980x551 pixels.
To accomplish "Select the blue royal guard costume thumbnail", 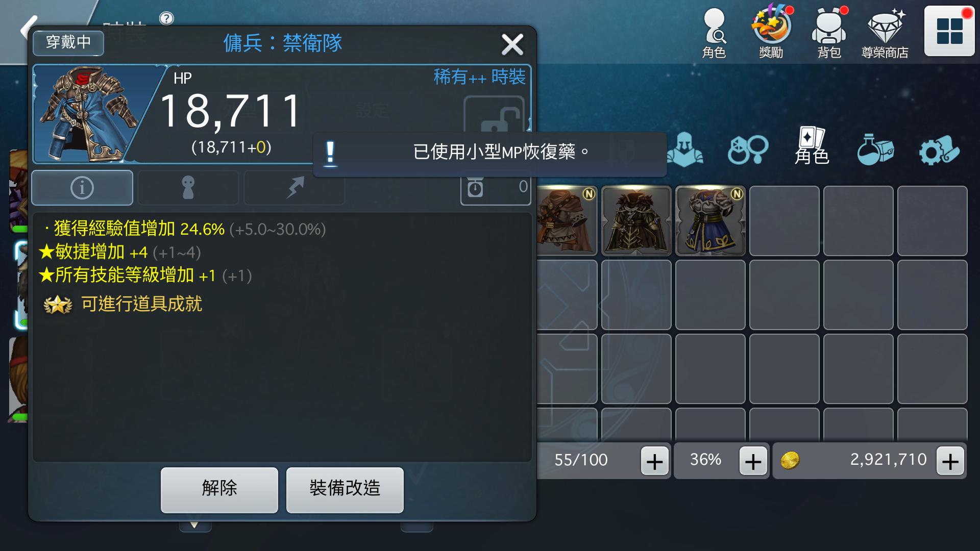I will click(x=710, y=221).
